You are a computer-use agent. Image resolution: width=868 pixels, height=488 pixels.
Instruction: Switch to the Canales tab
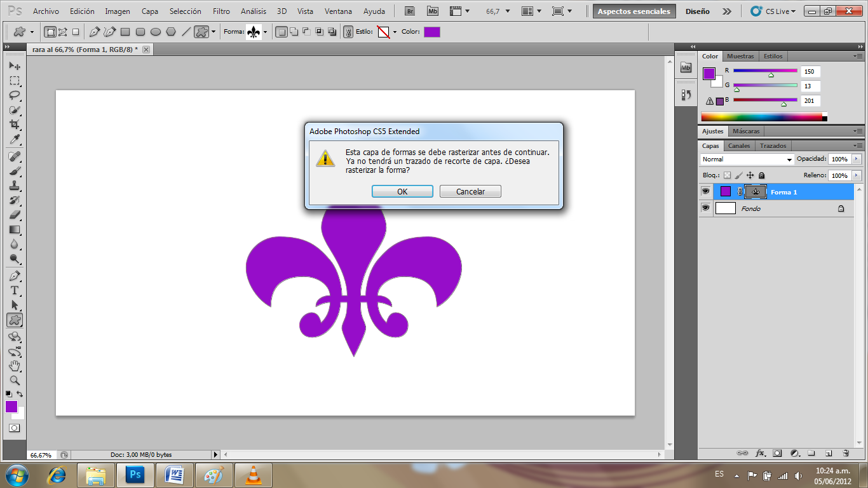coord(739,146)
